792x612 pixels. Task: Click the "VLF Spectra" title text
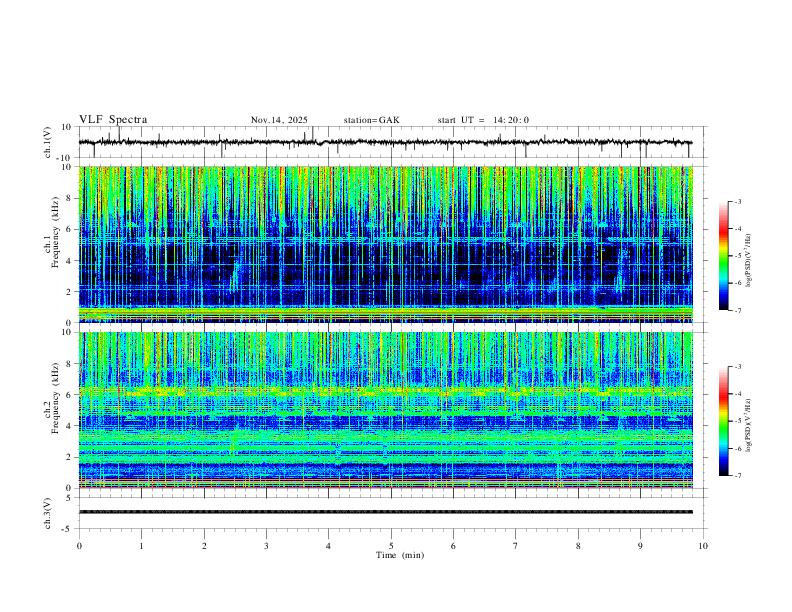113,120
